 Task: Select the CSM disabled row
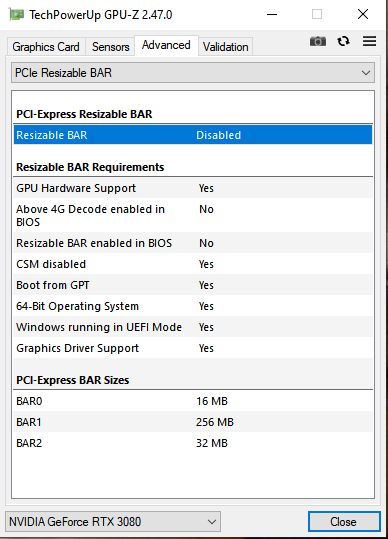pos(193,264)
